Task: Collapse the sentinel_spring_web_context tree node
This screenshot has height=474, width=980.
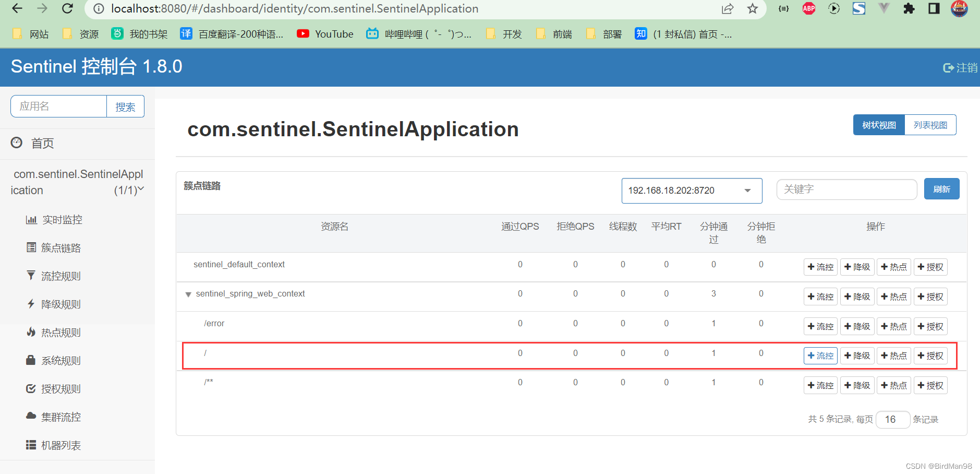Action: 188,294
